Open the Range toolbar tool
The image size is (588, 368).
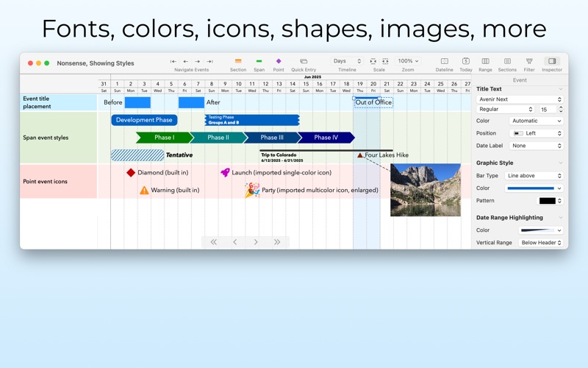pos(485,61)
